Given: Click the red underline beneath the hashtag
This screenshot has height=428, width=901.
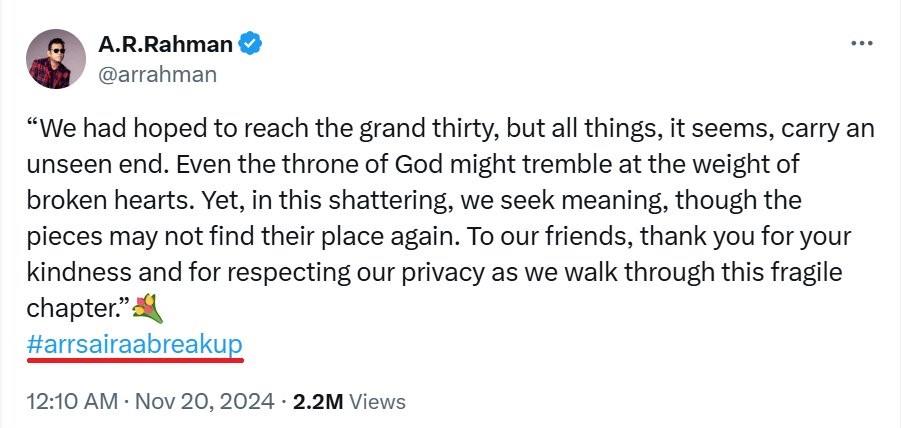Looking at the screenshot, I should click(x=135, y=360).
